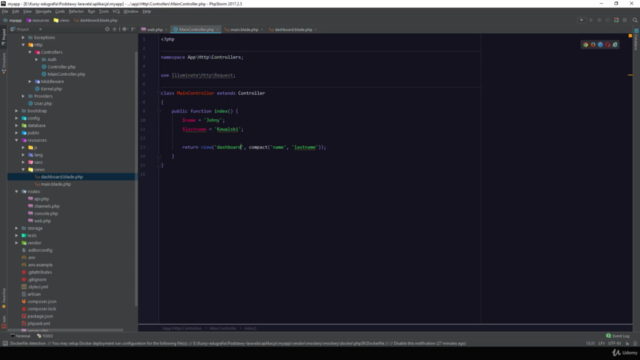640x360 pixels.
Task: Open in Opera browser icon
Action: point(608,44)
